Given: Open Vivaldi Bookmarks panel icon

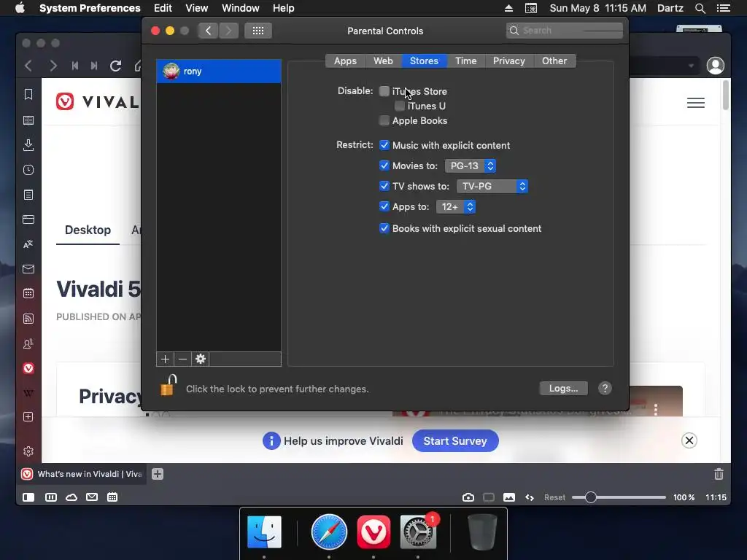Looking at the screenshot, I should 28,94.
